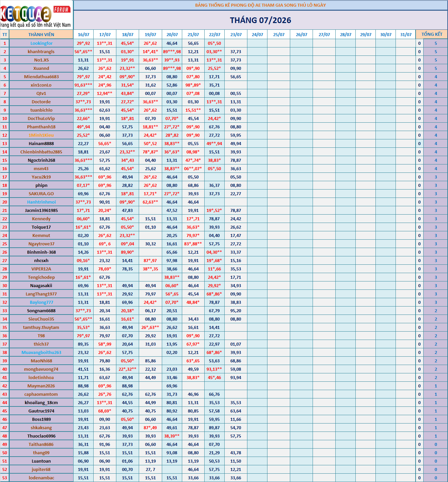The height and width of the screenshot is (482, 448).
Task: Click the TỔNG KẾT column header
Action: 432,34
